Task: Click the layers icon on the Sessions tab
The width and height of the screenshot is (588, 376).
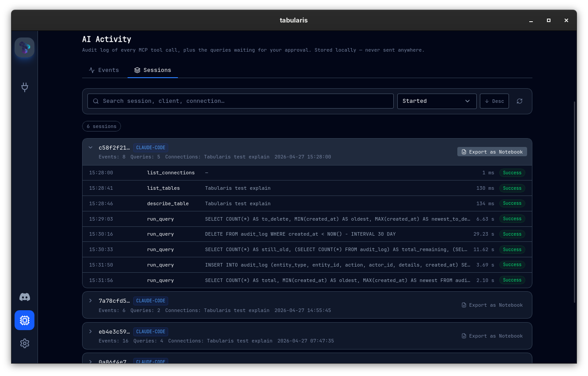Action: 137,70
